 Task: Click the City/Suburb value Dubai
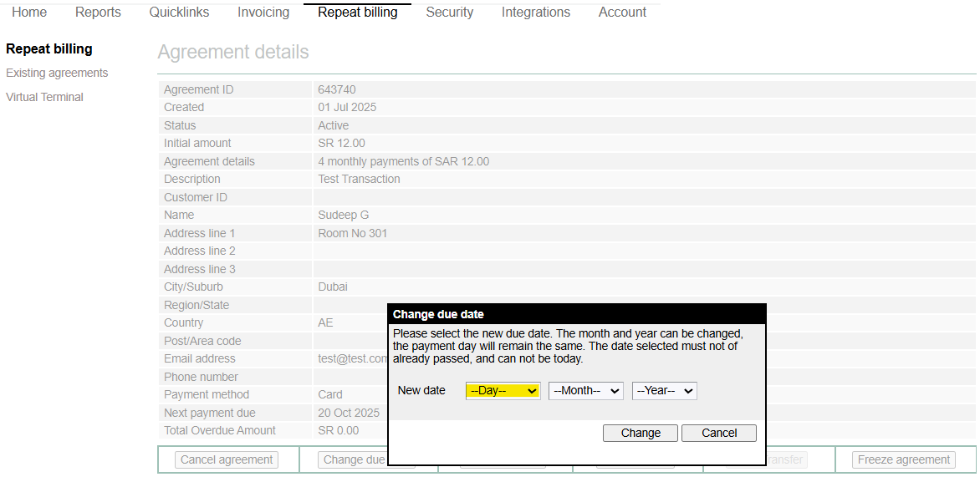(x=333, y=287)
